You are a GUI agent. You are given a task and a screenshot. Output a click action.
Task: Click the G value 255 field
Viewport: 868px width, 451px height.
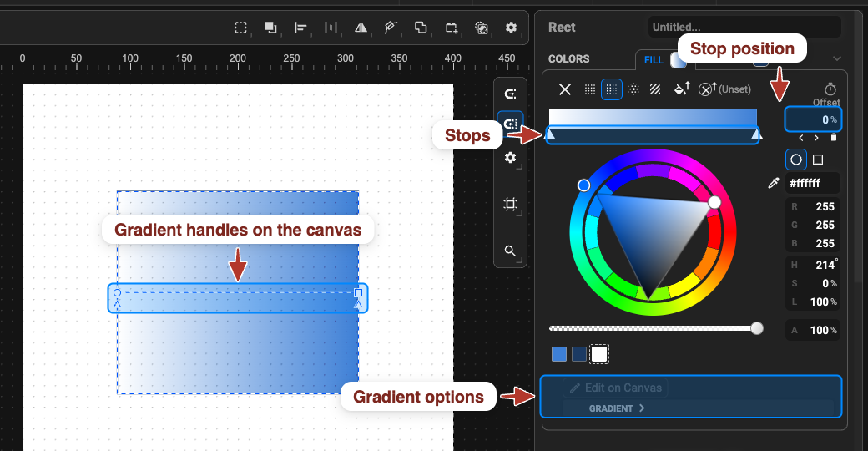click(x=813, y=225)
